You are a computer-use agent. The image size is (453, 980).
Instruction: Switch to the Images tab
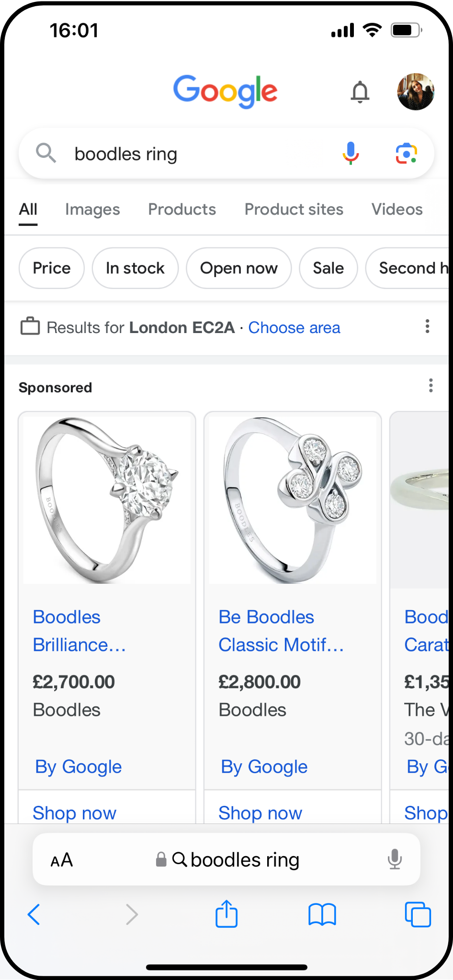click(92, 210)
